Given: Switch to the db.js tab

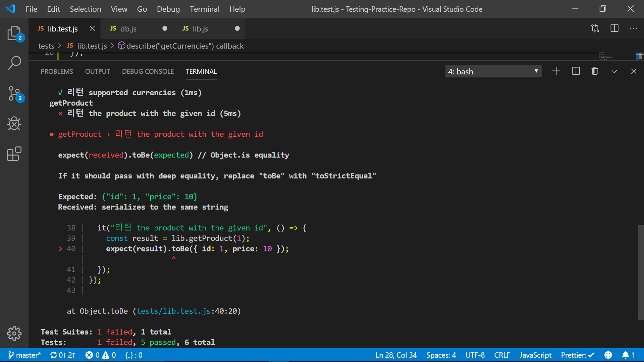Looking at the screenshot, I should point(128,28).
